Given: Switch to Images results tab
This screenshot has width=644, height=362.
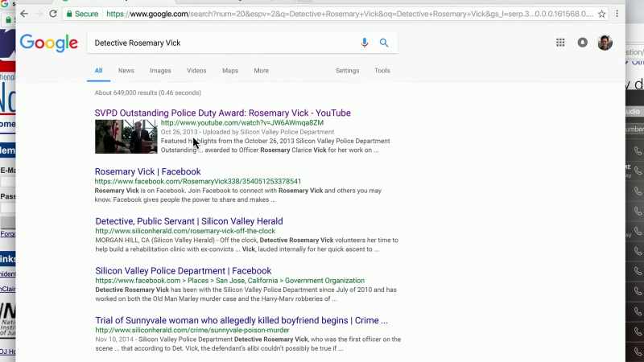Looking at the screenshot, I should [160, 71].
